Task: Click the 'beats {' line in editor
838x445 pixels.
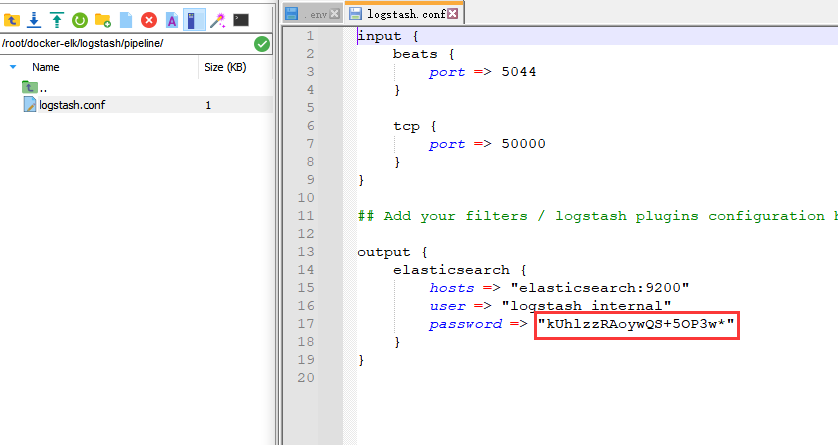Action: click(424, 54)
